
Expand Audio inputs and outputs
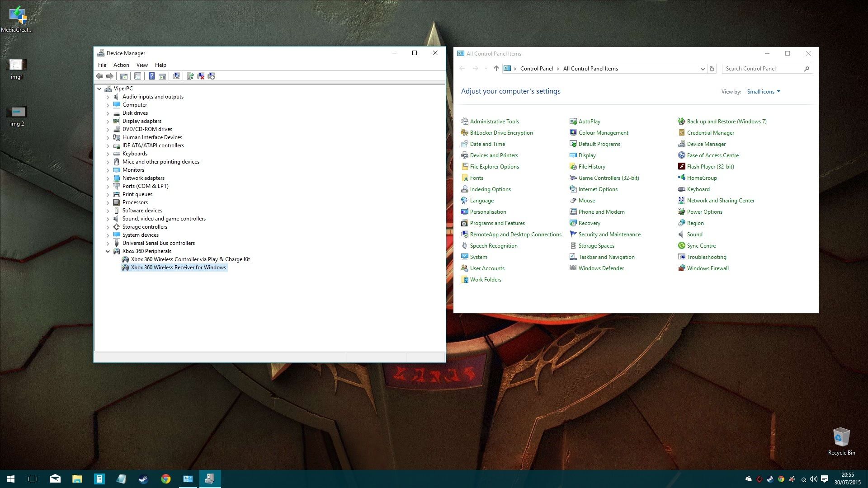pyautogui.click(x=108, y=97)
